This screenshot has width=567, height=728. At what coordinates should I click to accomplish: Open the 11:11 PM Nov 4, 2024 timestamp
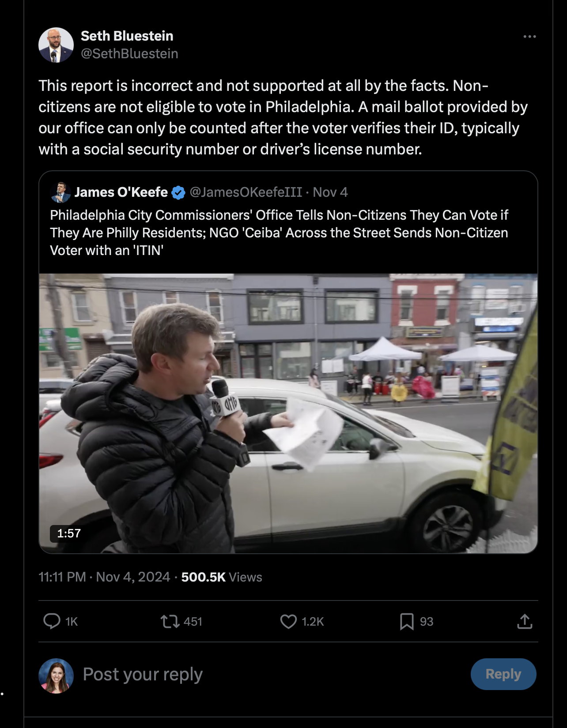click(x=104, y=577)
